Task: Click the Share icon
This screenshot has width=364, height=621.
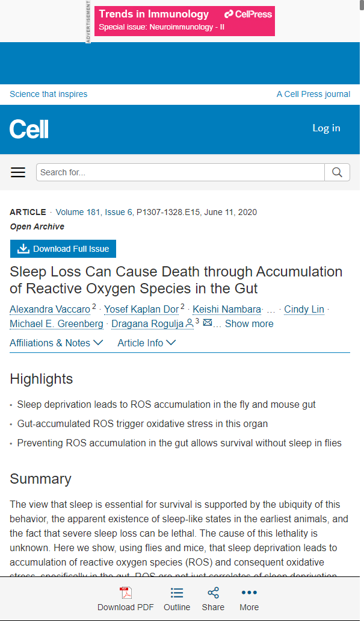Action: click(213, 593)
